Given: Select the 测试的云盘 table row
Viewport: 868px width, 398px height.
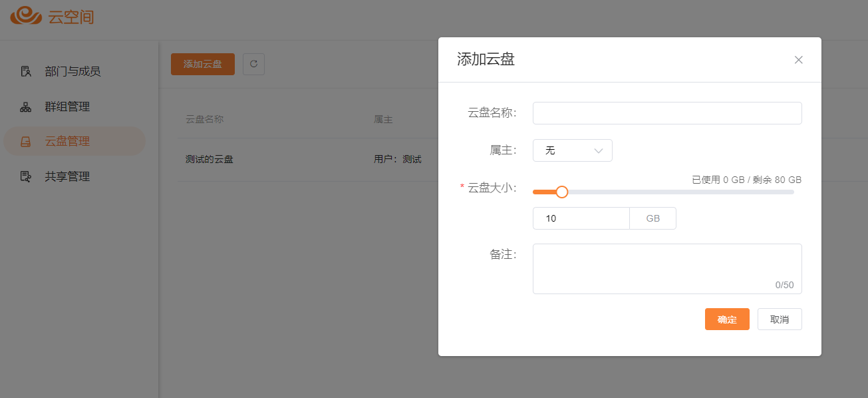Looking at the screenshot, I should [210, 160].
